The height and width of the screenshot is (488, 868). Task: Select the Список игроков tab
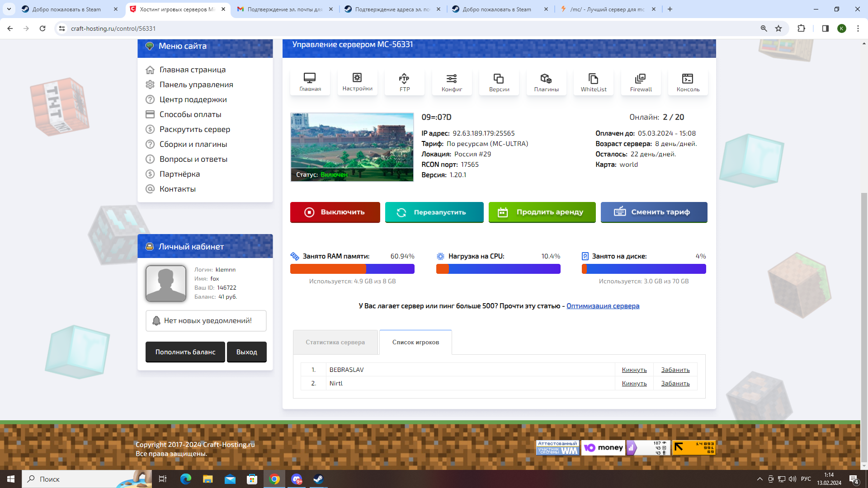point(415,342)
